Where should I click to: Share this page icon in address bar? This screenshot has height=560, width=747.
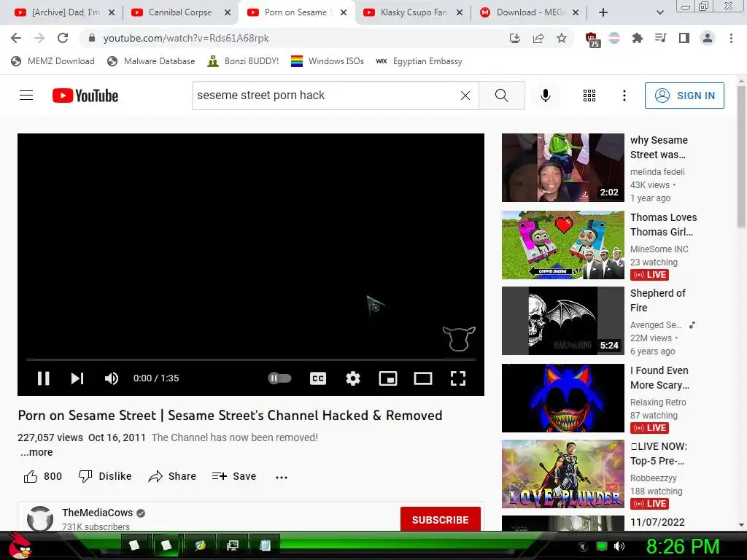538,38
